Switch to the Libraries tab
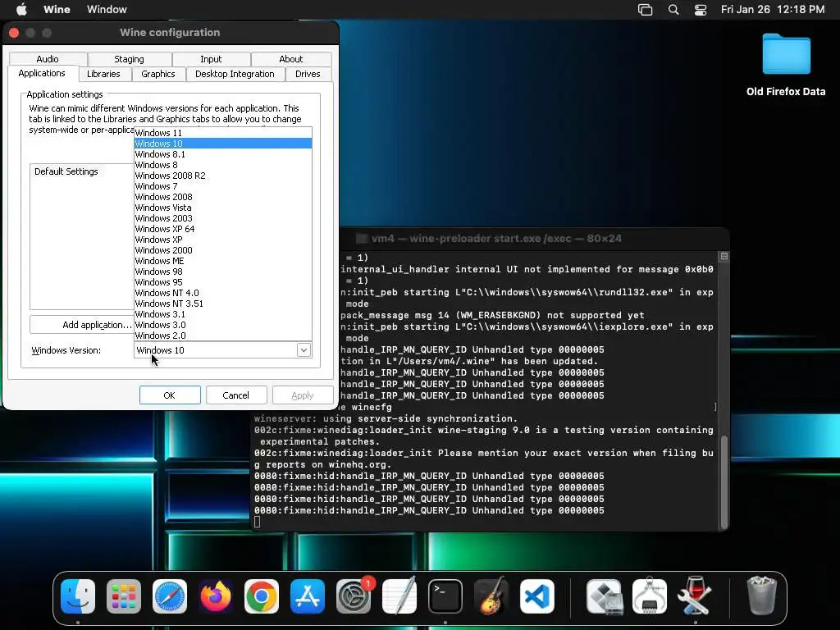This screenshot has width=840, height=630. coord(103,74)
